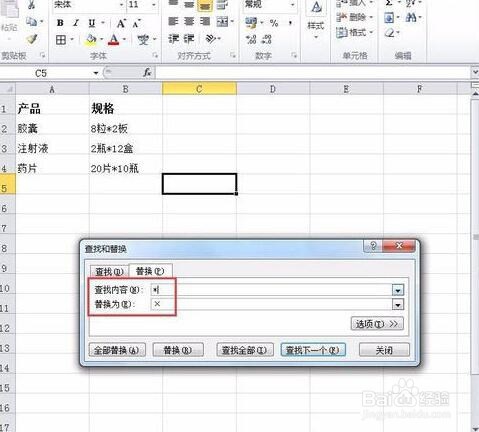The height and width of the screenshot is (432, 479).
Task: Switch to the Find (查找) tab
Action: (x=109, y=272)
